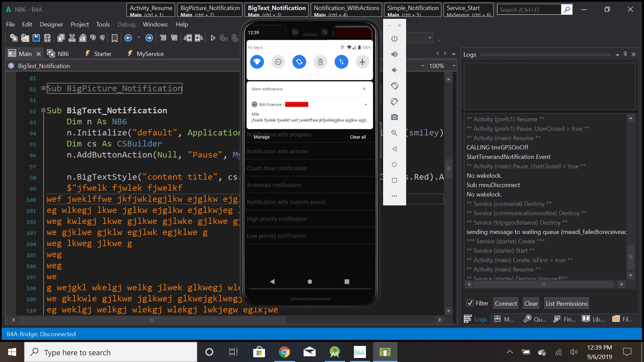Click the Navigate Backward arrow icon
The width and height of the screenshot is (644, 362).
[x=128, y=38]
